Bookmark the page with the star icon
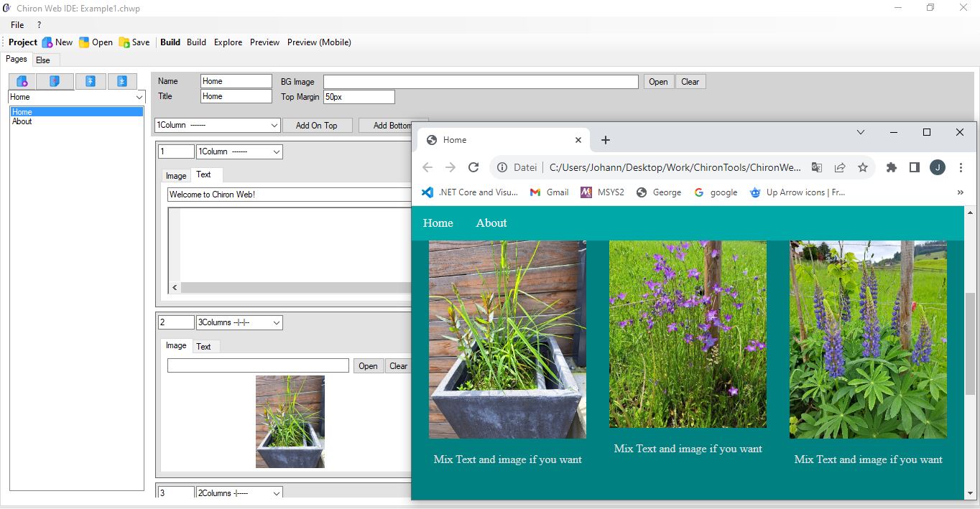 [x=863, y=167]
